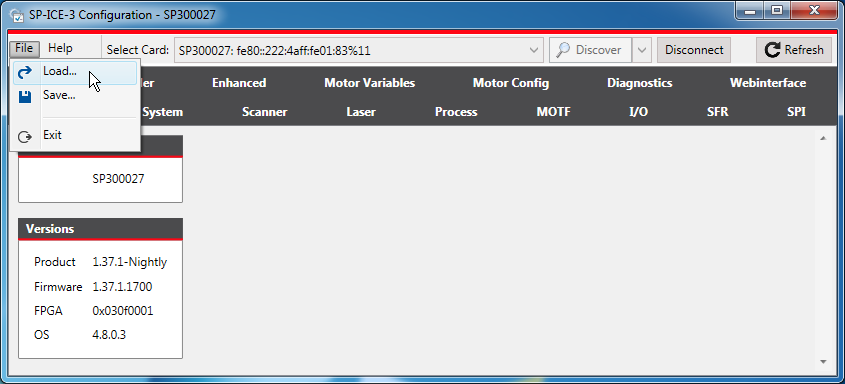Switch to the SPI tab
The width and height of the screenshot is (845, 384).
[x=796, y=112]
